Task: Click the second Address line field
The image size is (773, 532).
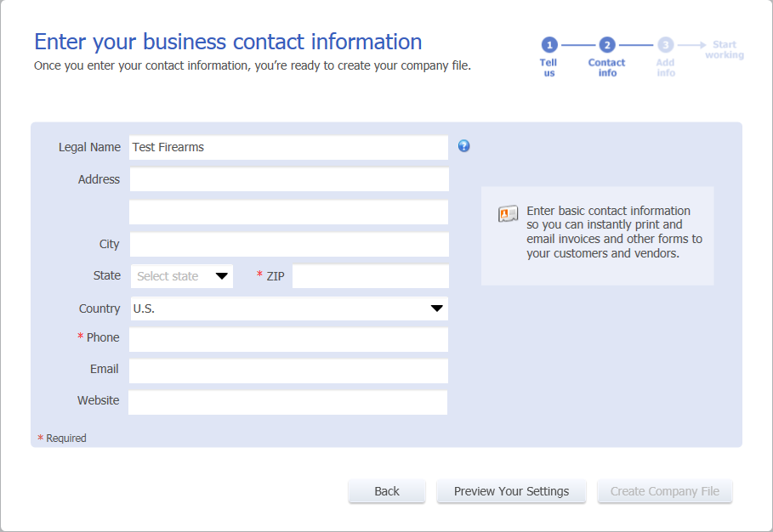Action: [x=289, y=212]
